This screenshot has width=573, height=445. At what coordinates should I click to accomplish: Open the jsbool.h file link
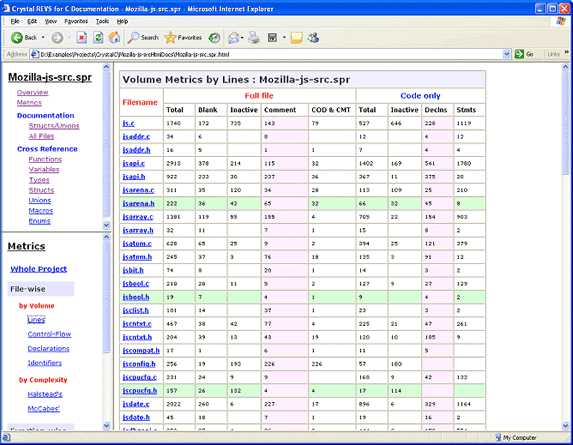coord(136,297)
